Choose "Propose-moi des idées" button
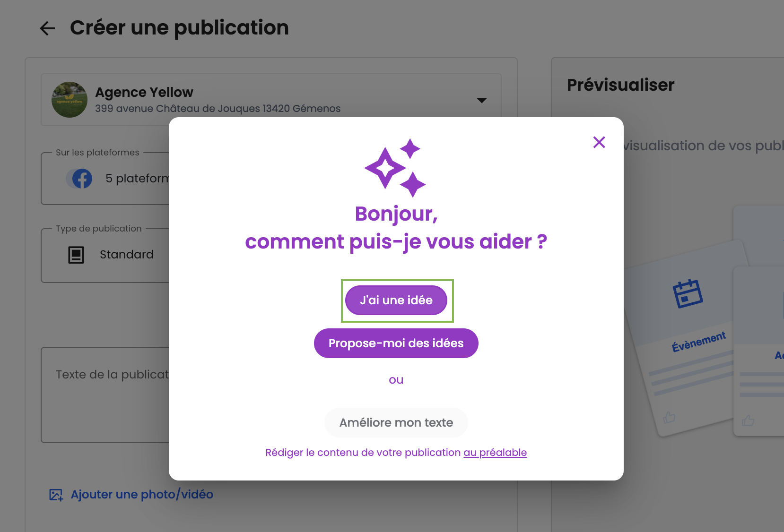The height and width of the screenshot is (532, 784). pyautogui.click(x=396, y=343)
